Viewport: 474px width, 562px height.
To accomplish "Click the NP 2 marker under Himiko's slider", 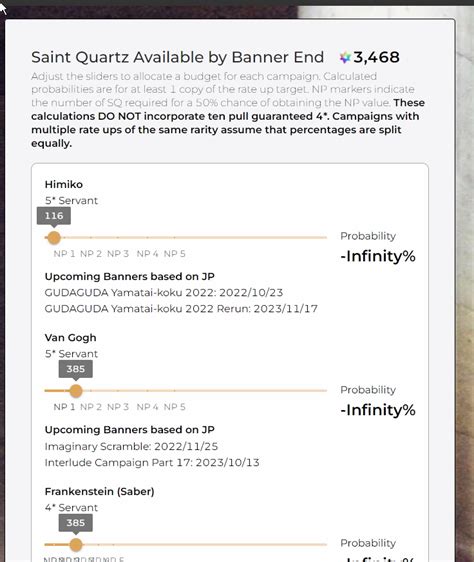I will tap(91, 254).
